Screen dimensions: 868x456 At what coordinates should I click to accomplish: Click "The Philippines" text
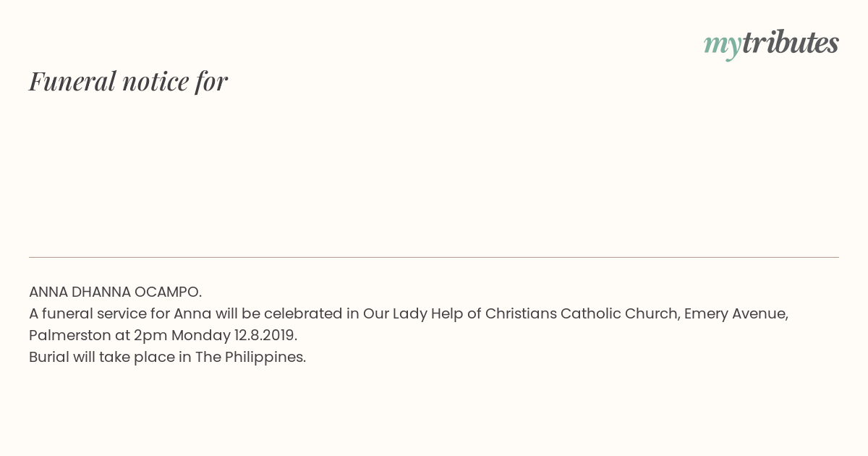250,357
